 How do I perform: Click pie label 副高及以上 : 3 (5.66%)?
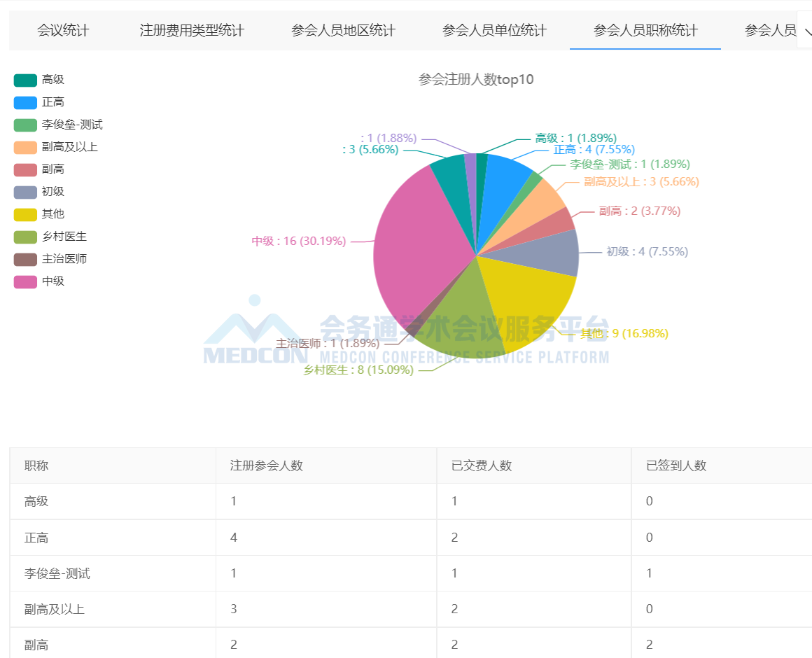click(x=642, y=182)
